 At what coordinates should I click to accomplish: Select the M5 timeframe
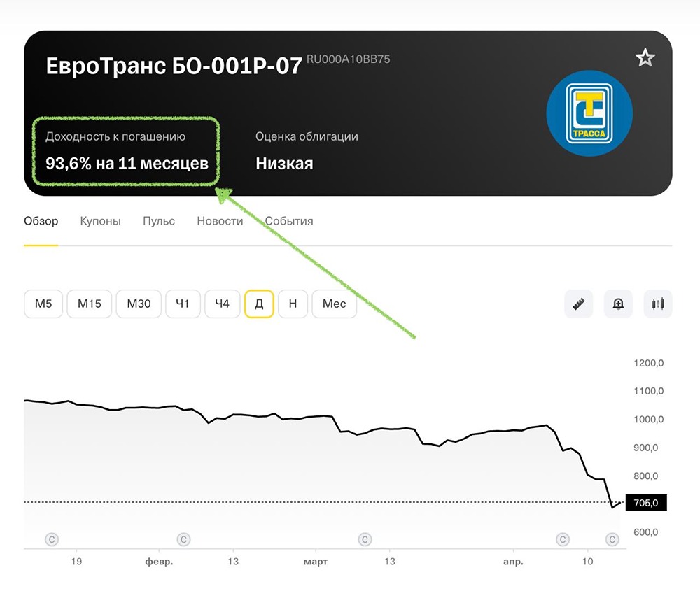tap(43, 304)
